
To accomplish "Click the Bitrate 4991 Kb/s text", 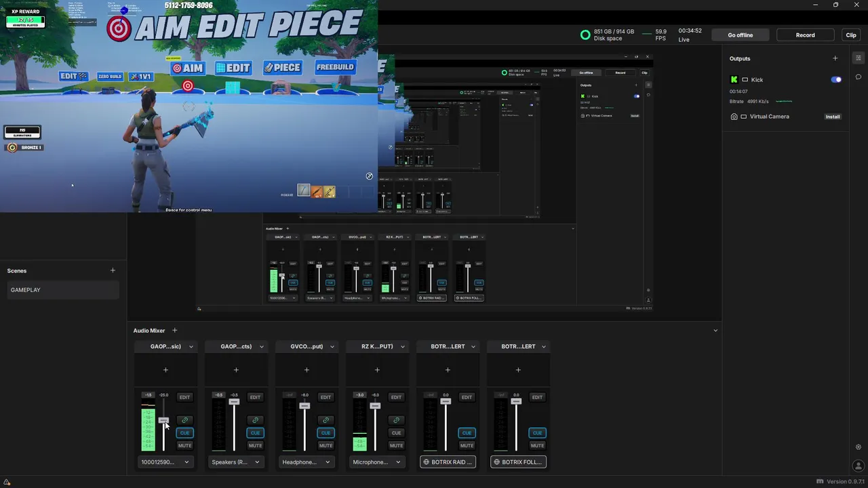I will point(749,102).
